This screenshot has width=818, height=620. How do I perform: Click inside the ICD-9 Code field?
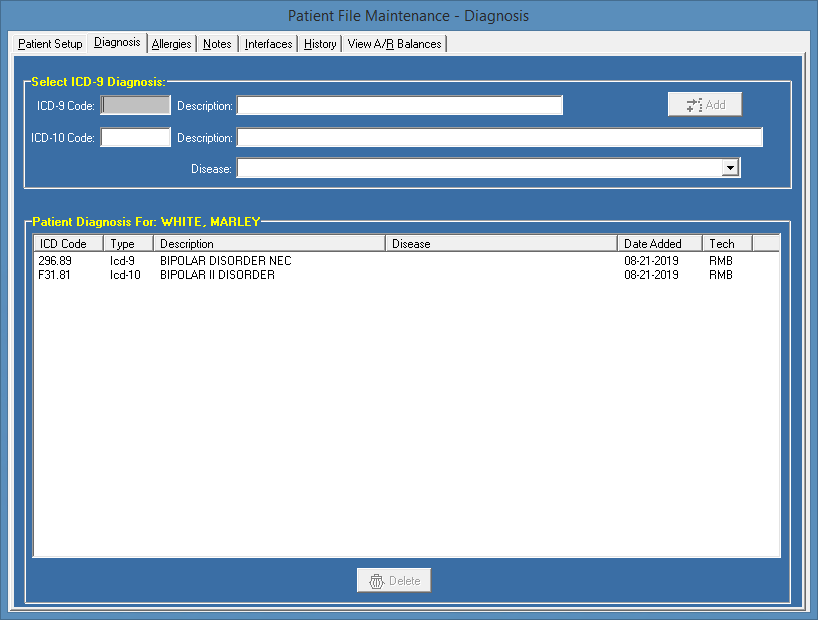(x=134, y=104)
